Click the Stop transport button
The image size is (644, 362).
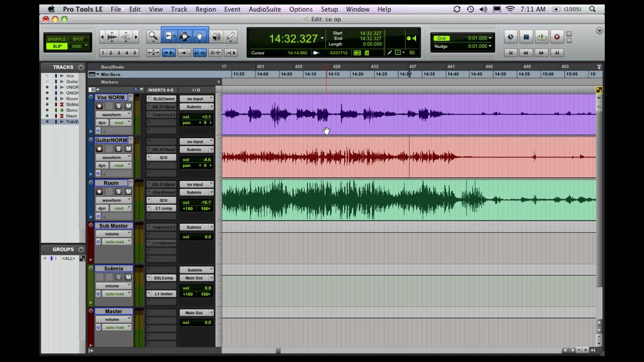(x=526, y=37)
